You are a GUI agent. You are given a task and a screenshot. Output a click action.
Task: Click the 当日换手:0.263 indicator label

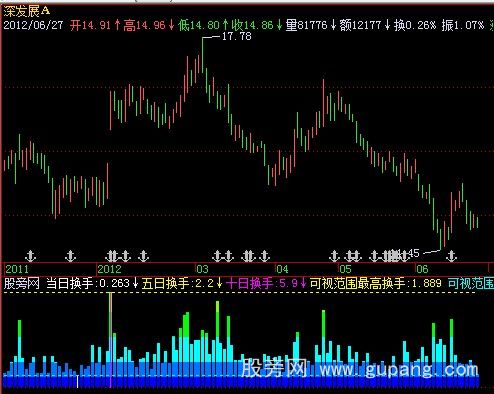pyautogui.click(x=88, y=283)
